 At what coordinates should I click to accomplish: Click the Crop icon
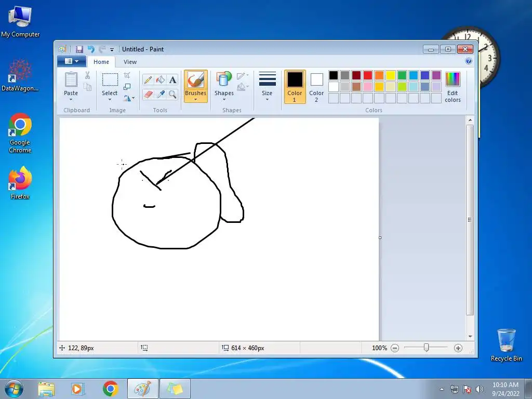click(127, 75)
